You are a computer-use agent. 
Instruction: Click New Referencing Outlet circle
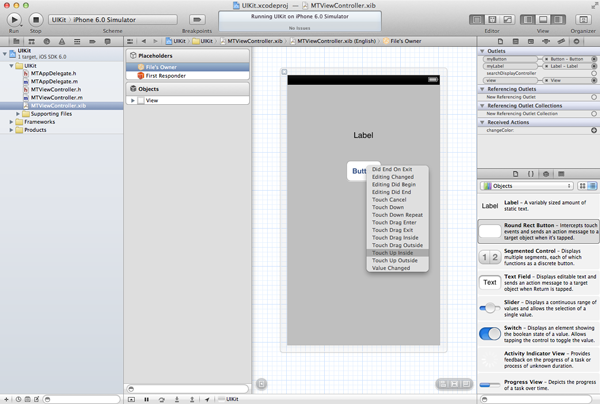click(x=594, y=97)
